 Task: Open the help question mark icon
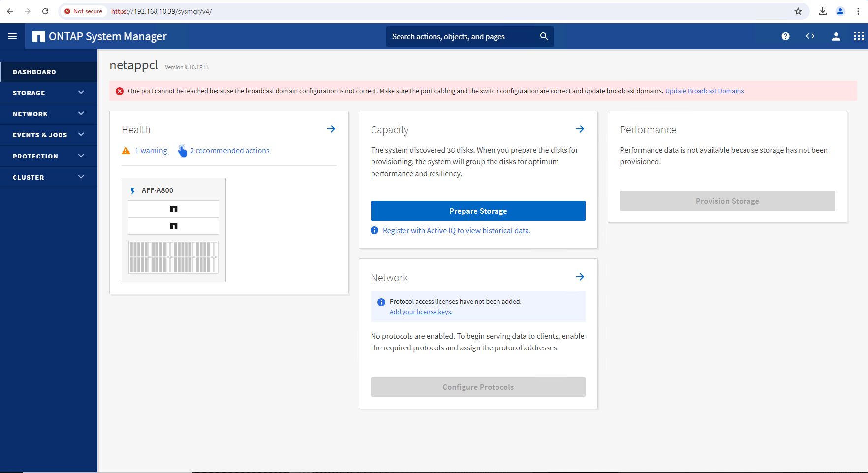[x=785, y=36]
